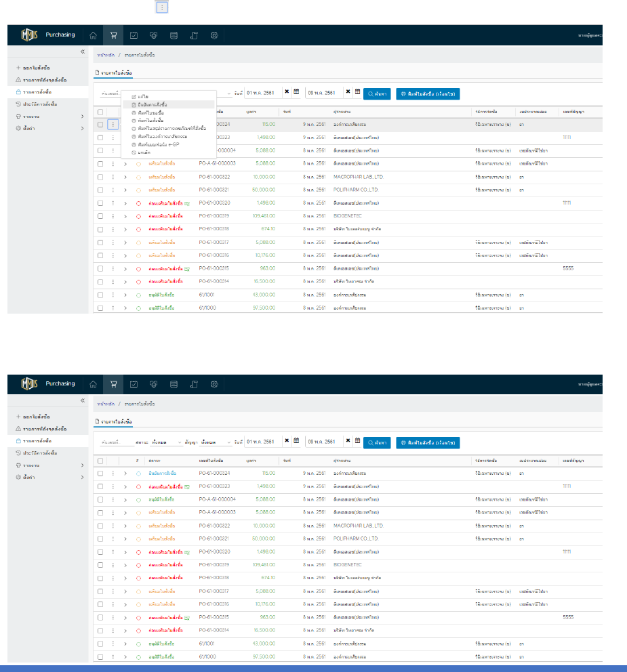
Task: Clear the 09 พ.ค. 2561 date in lower screenshot
Action: (x=348, y=440)
